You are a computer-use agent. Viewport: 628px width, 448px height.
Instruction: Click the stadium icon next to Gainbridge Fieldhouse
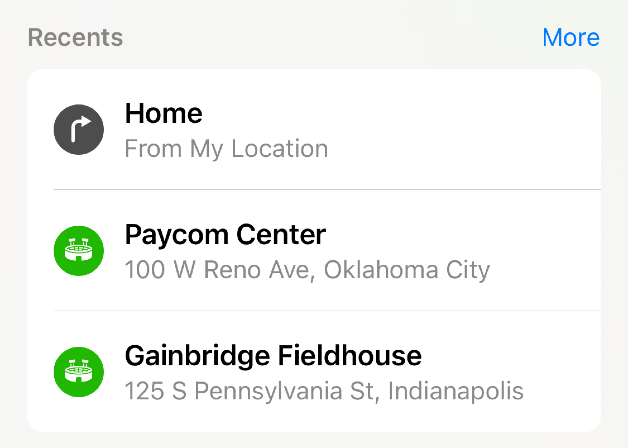tap(79, 372)
